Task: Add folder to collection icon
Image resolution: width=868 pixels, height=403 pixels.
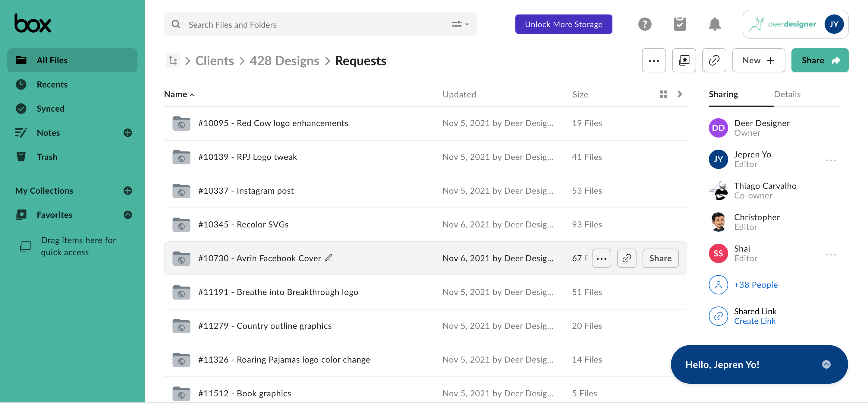Action: coord(684,60)
